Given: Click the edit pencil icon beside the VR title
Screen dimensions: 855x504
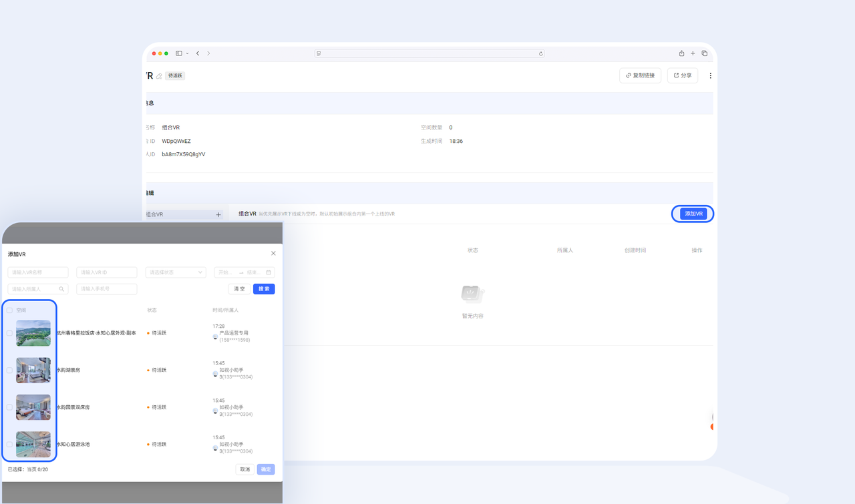Looking at the screenshot, I should (159, 76).
